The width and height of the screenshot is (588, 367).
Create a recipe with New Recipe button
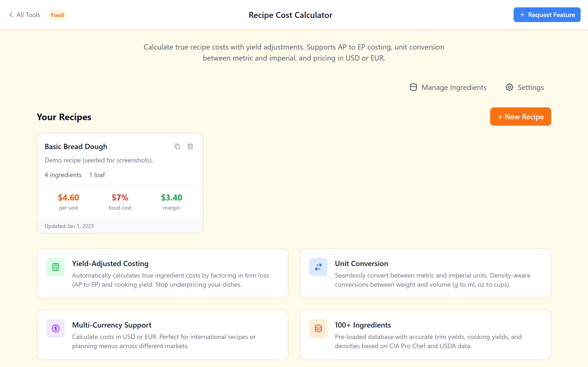click(x=520, y=117)
